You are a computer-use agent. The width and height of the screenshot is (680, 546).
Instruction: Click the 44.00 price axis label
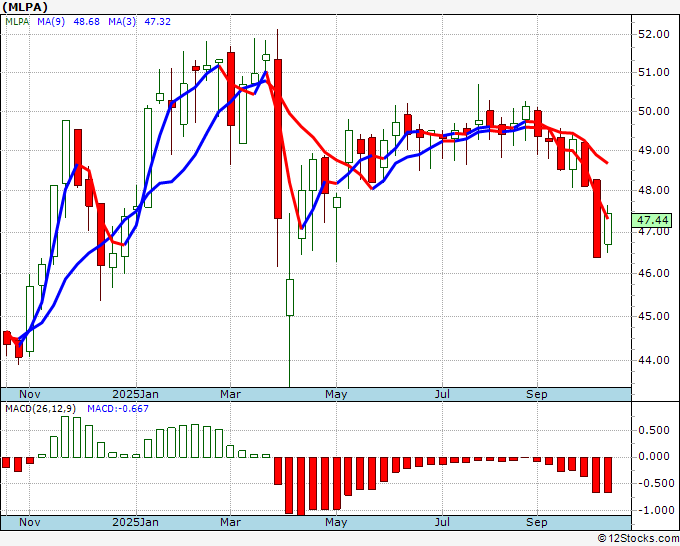click(654, 360)
